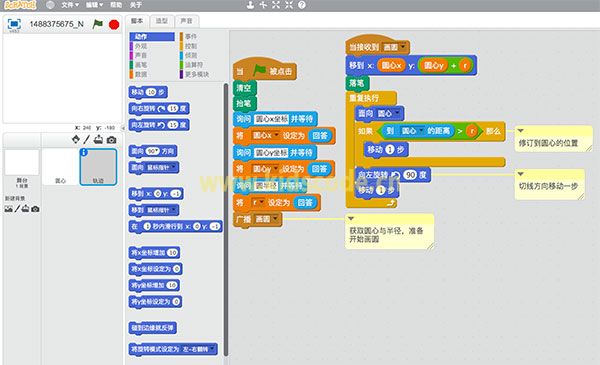Image resolution: width=600 pixels, height=365 pixels.
Task: Open the globe language selector
Action: click(50, 5)
